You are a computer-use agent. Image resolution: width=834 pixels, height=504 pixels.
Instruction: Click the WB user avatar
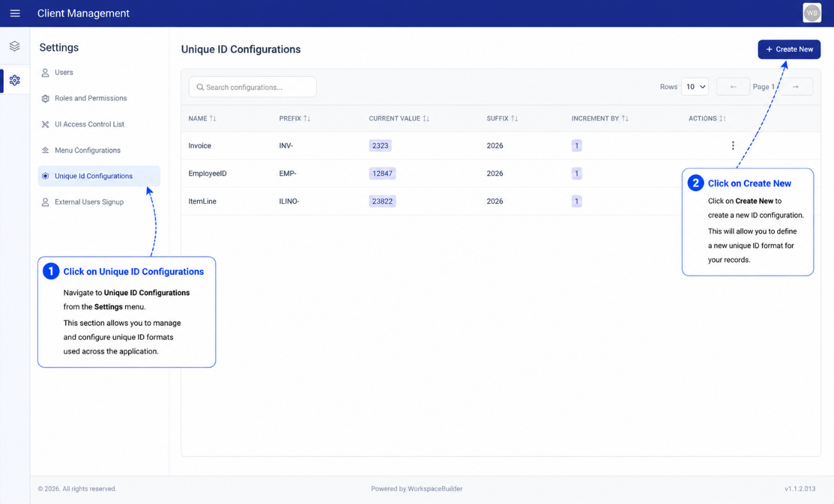tap(811, 13)
